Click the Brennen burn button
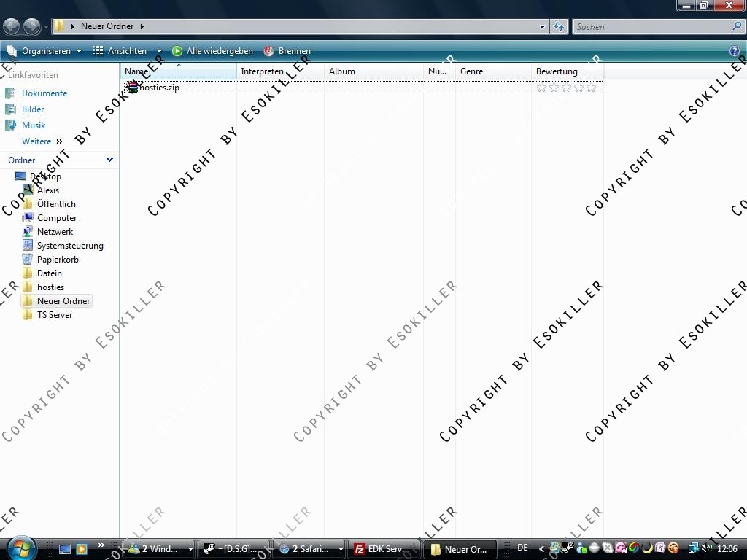The height and width of the screenshot is (560, 747). (x=287, y=51)
